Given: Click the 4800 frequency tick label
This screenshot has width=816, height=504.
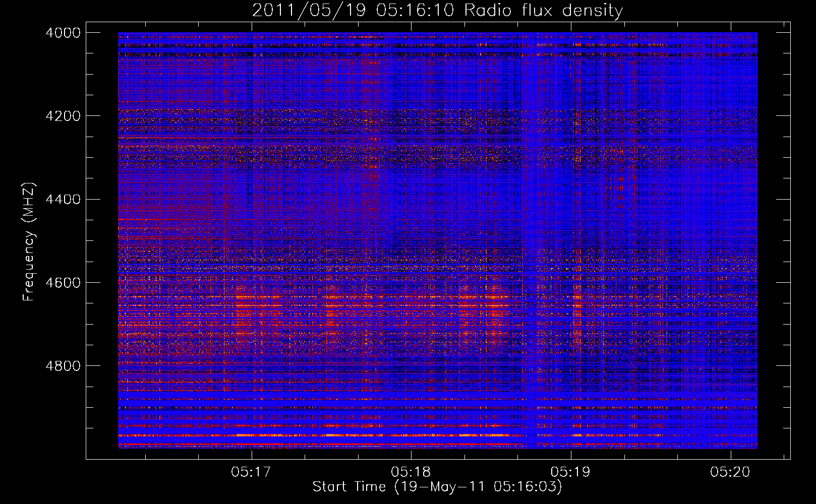Looking at the screenshot, I should point(63,366).
